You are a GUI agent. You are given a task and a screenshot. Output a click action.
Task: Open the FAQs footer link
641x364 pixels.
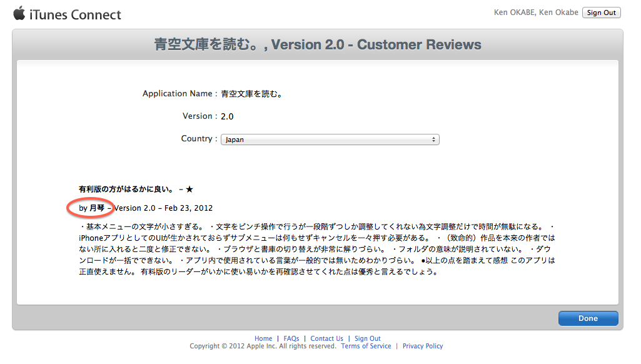tap(291, 338)
